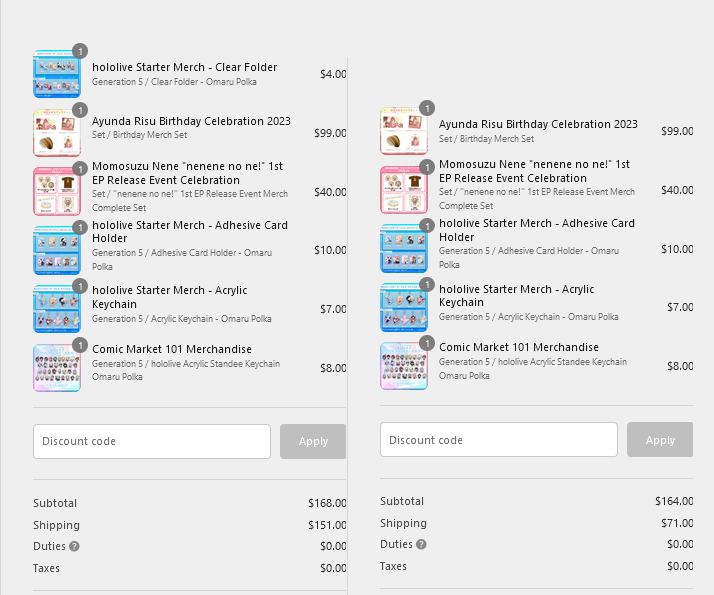Click the left cart Shipping label
The height and width of the screenshot is (595, 714).
(56, 525)
